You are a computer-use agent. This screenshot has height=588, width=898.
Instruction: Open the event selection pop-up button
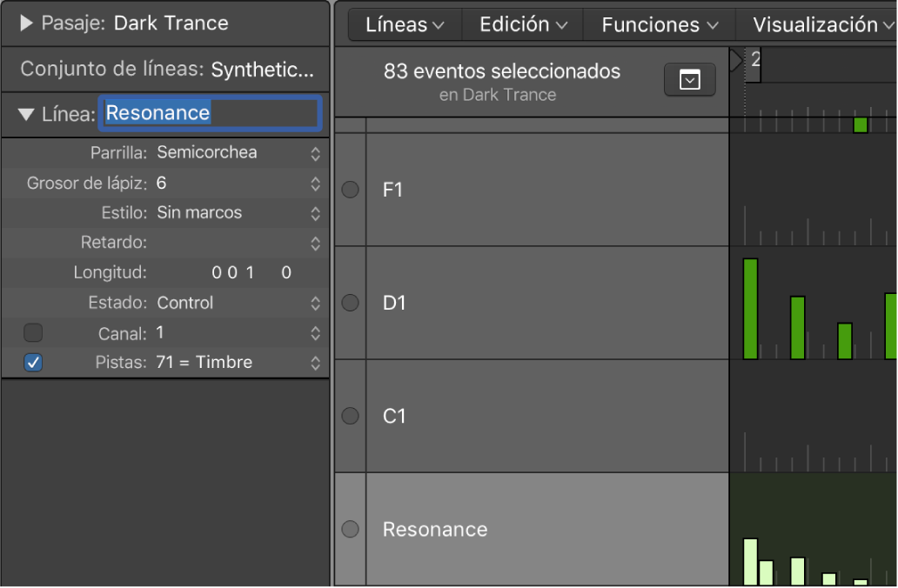[689, 80]
